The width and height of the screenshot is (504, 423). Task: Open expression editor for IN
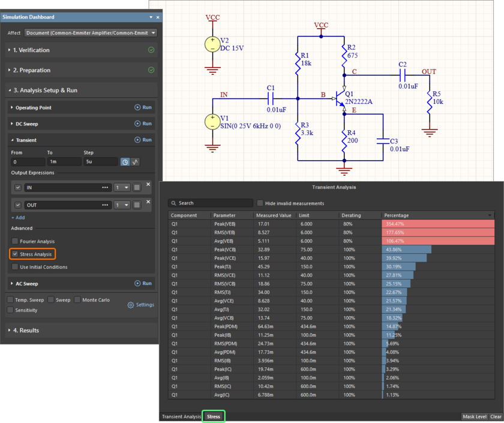(x=105, y=187)
